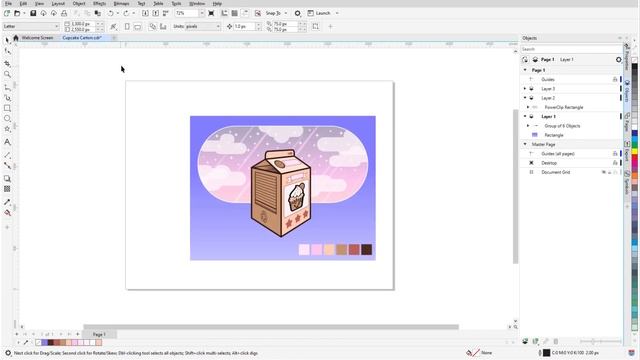Click the New document icon

7,13
